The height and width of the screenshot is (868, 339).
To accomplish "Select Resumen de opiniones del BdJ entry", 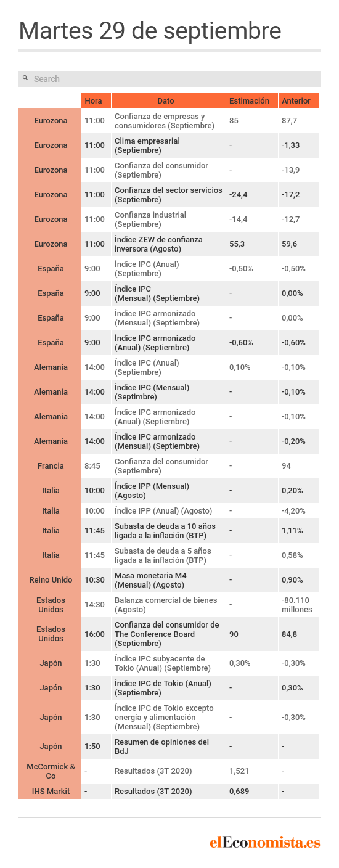I will (161, 747).
